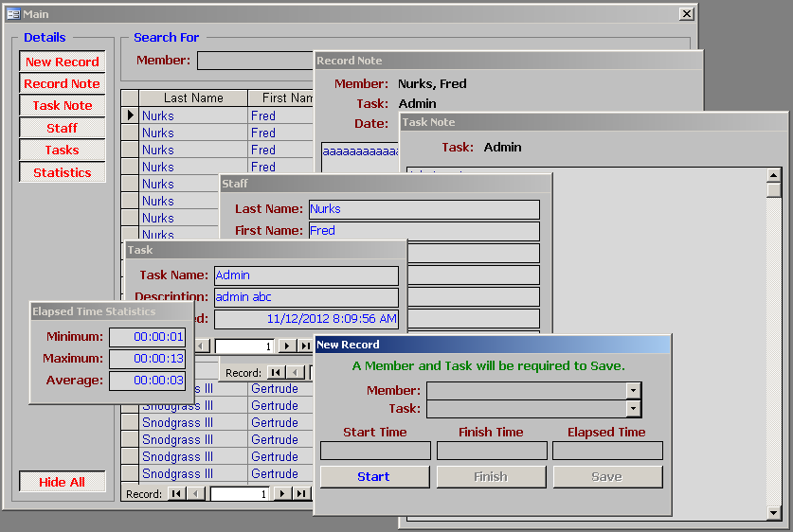Click the notes box containing aaaaaaaaaaa in Record Note
The height and width of the screenshot is (532, 793).
(361, 157)
